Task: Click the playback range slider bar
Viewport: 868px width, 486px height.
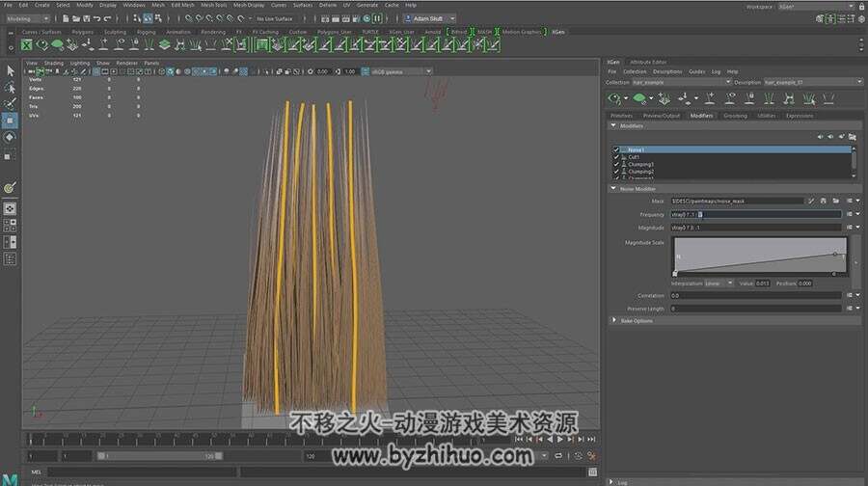Action: tap(159, 456)
